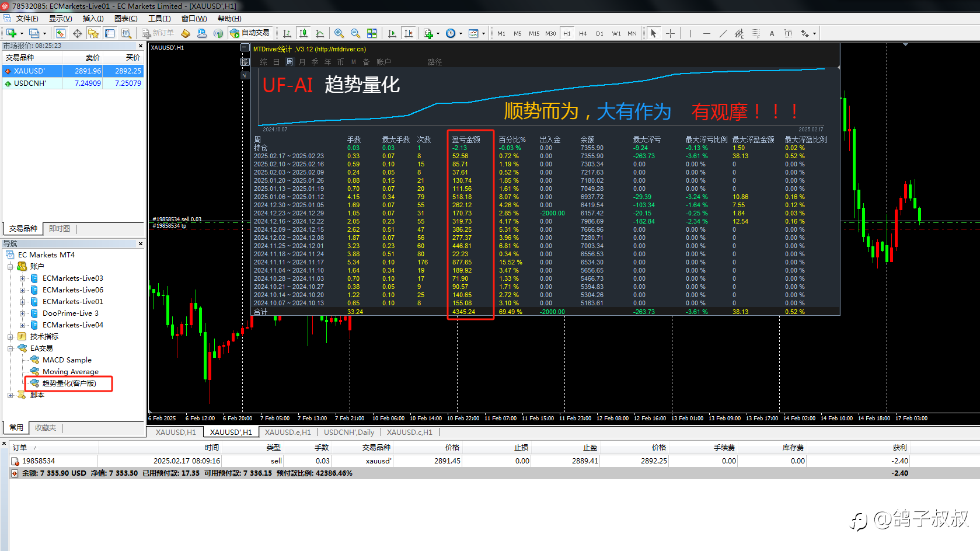Draw a horizontal line tool
The image size is (980, 551).
[707, 33]
